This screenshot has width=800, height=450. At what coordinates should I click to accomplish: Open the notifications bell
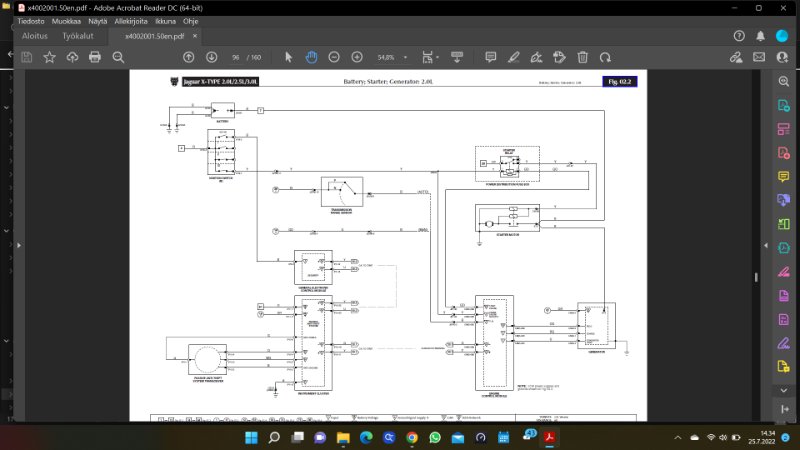[x=760, y=36]
